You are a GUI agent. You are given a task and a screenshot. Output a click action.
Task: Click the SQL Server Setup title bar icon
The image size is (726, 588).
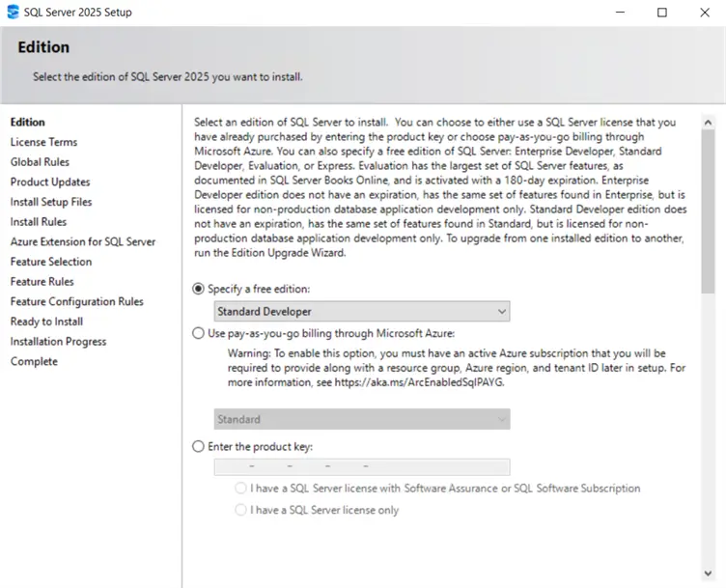click(x=13, y=12)
